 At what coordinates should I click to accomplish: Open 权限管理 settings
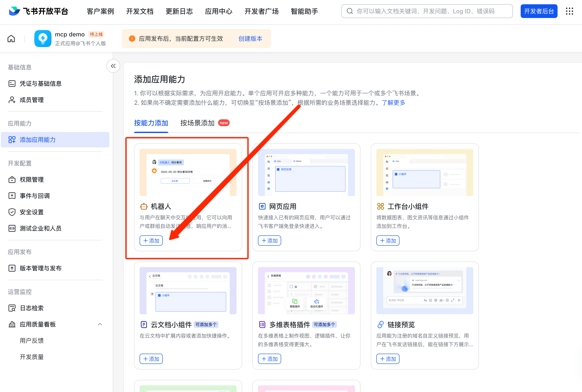click(x=32, y=180)
